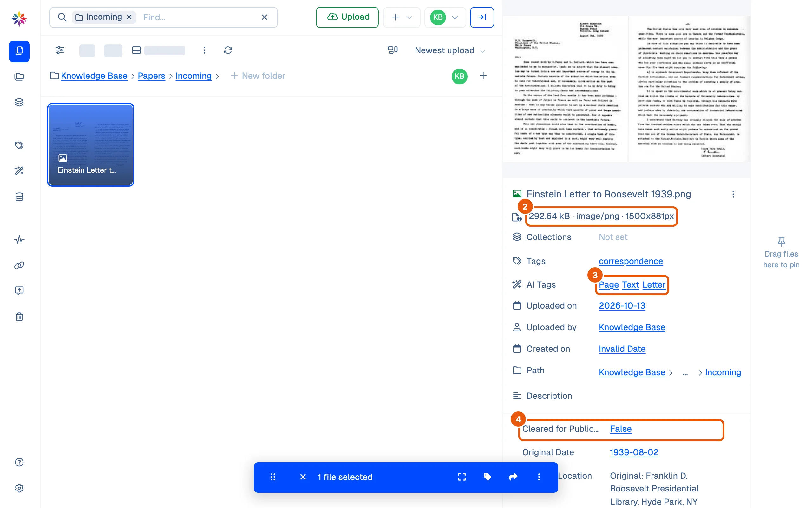Select the Einstein Letter thumbnail
This screenshot has height=508, width=812.
(91, 145)
